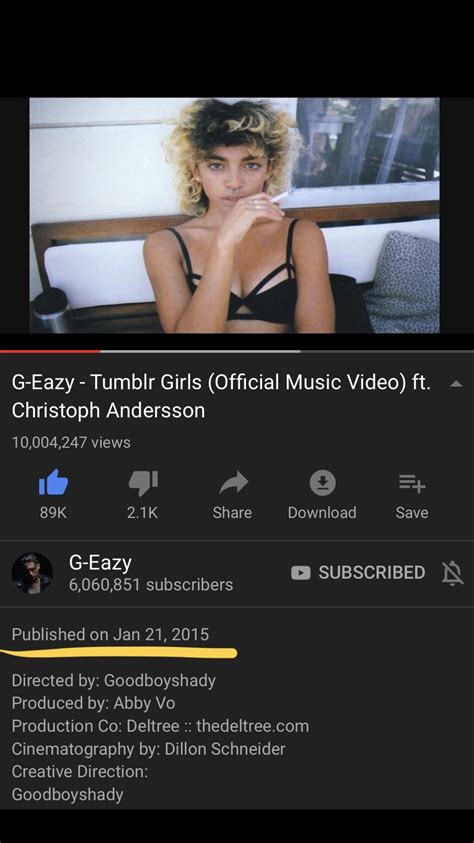Tap the Download circle icon
Viewport: 474px width, 843px height.
[x=322, y=483]
